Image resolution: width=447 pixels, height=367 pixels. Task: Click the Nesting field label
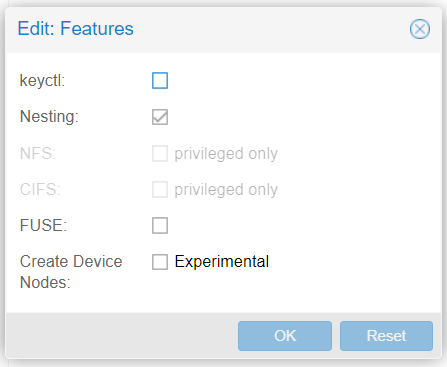pos(49,117)
